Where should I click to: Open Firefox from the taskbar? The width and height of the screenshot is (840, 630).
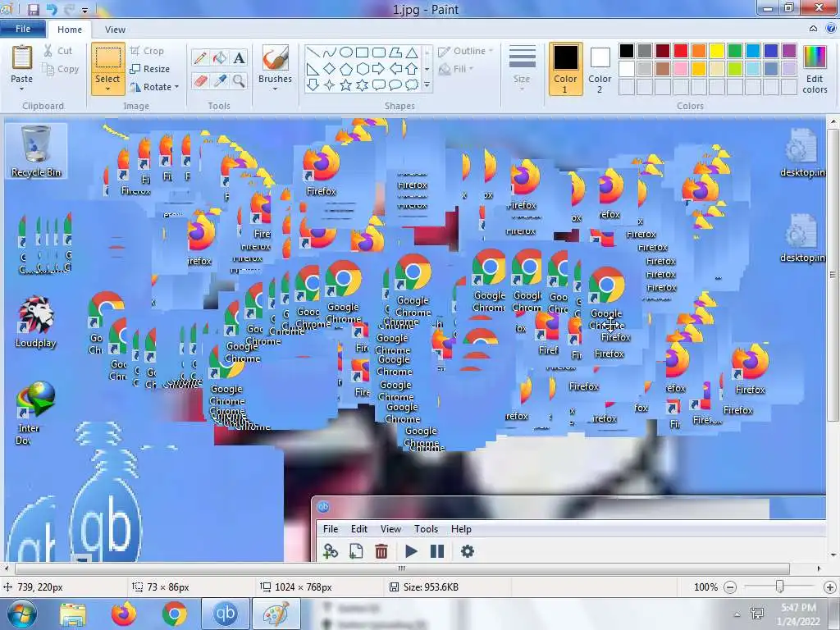click(124, 614)
